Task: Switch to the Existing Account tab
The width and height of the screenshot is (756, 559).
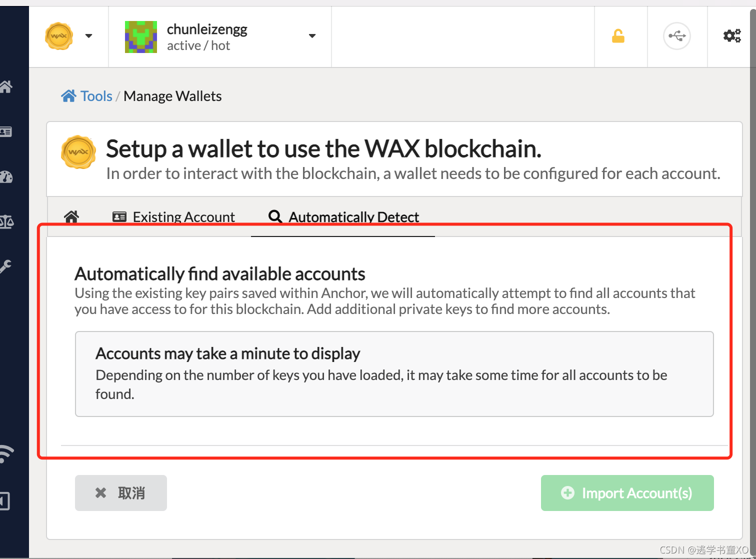Action: point(173,217)
